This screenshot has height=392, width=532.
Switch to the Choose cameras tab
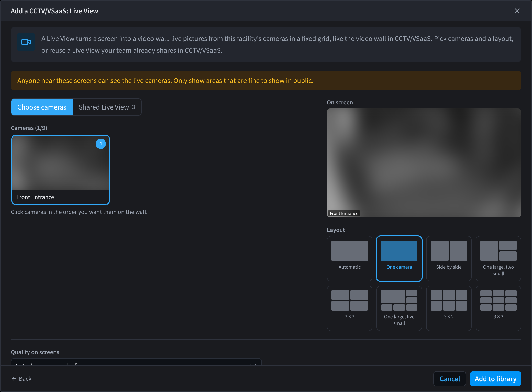click(x=42, y=107)
